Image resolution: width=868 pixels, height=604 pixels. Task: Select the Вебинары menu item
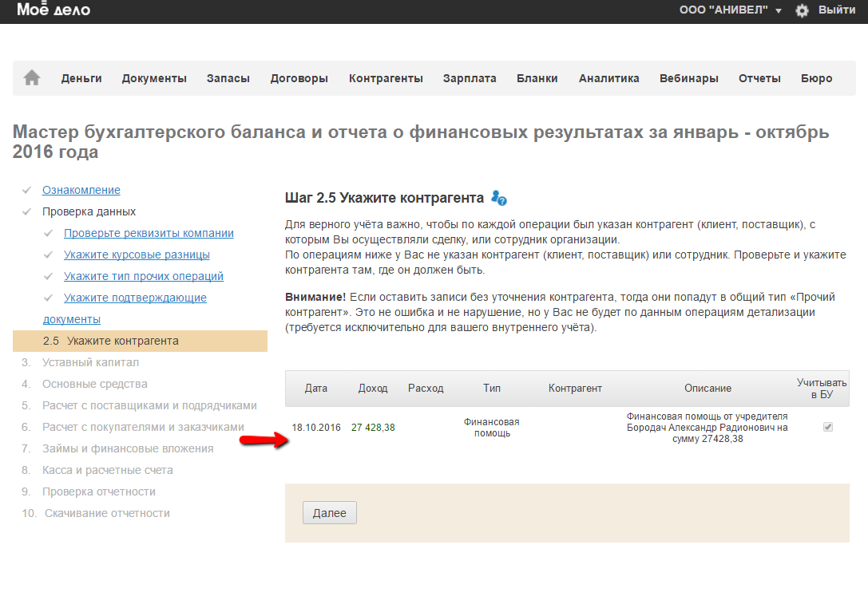tap(688, 78)
